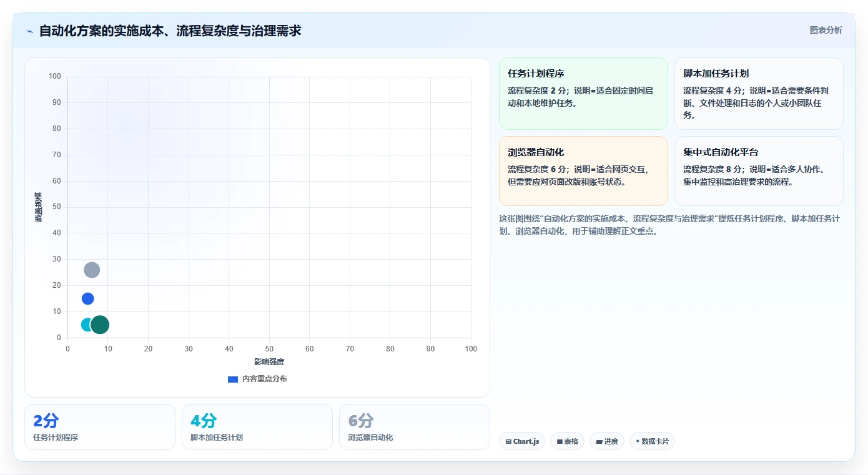Select the gray bubble on the chart
The image size is (868, 475).
pyautogui.click(x=92, y=270)
